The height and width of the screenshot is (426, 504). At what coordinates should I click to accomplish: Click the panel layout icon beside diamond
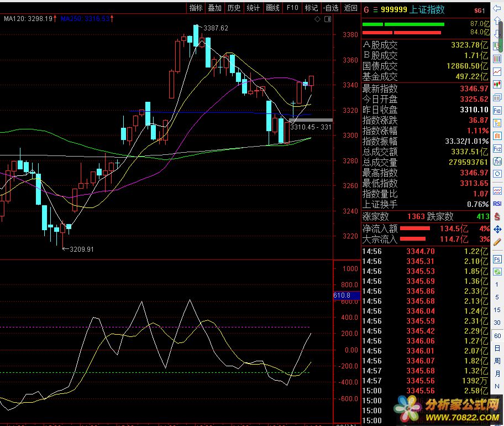[x=328, y=19]
